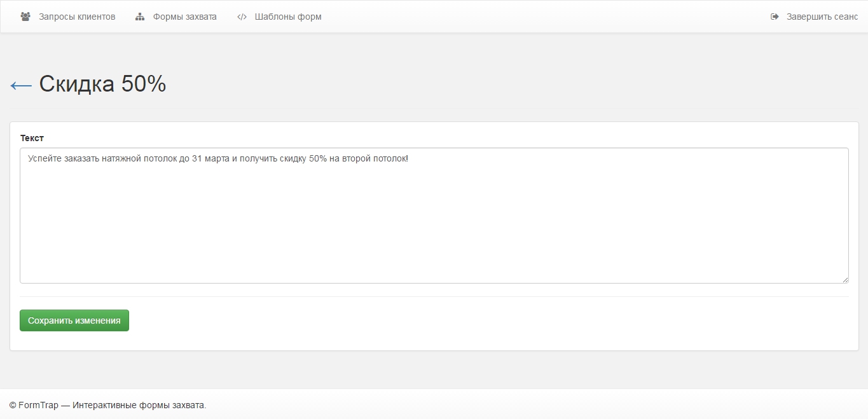This screenshot has width=868, height=419.
Task: Switch to the Шаблоны форм section
Action: (x=288, y=17)
